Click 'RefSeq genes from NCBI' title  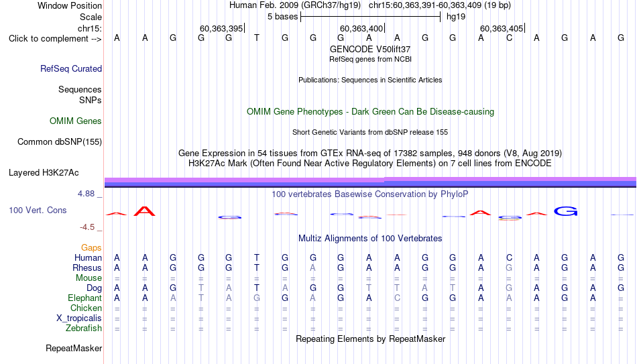click(x=370, y=59)
